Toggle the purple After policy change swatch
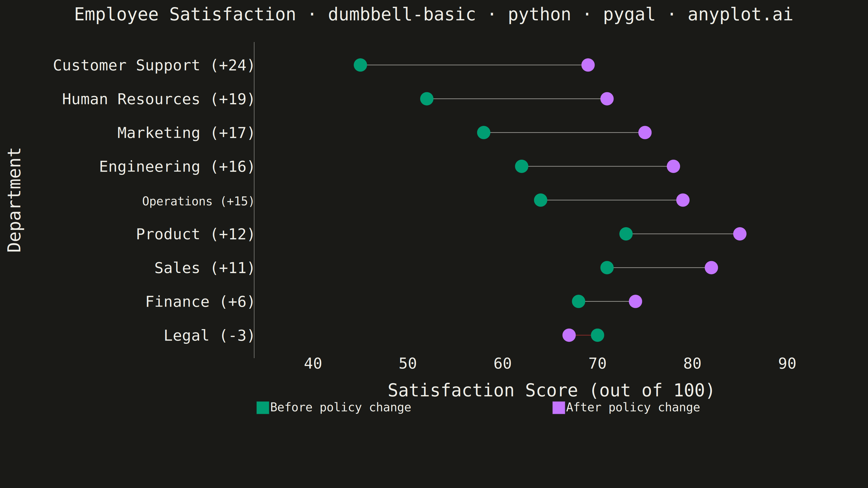 click(559, 407)
